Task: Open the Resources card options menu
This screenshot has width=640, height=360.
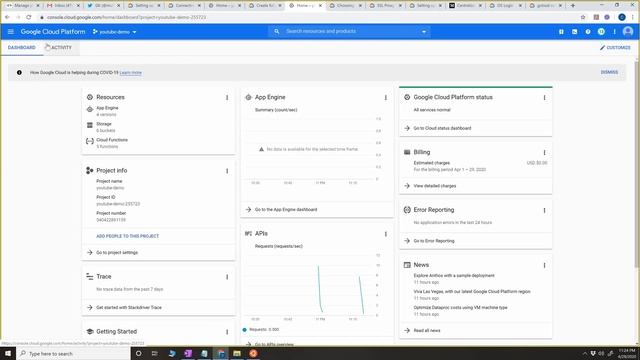Action: pos(227,98)
